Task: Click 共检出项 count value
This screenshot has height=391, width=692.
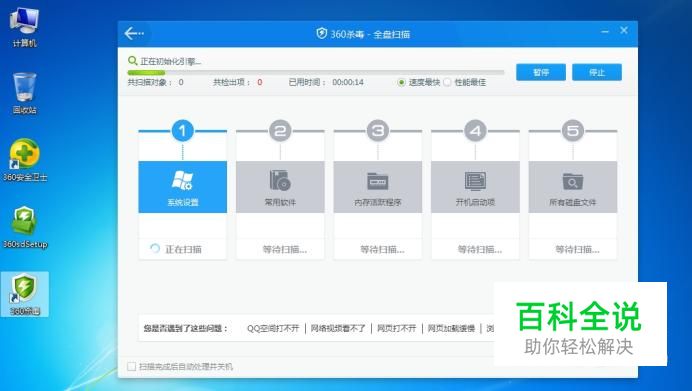Action: coord(260,82)
